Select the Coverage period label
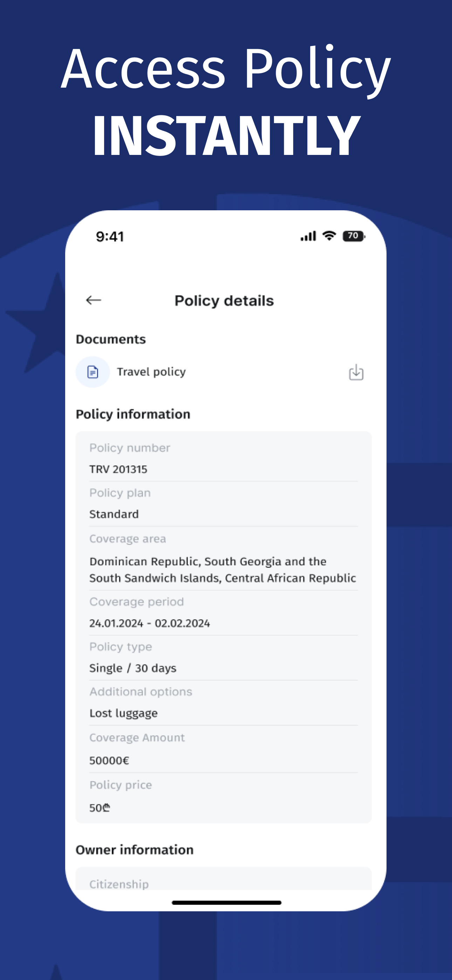The image size is (452, 980). (137, 601)
